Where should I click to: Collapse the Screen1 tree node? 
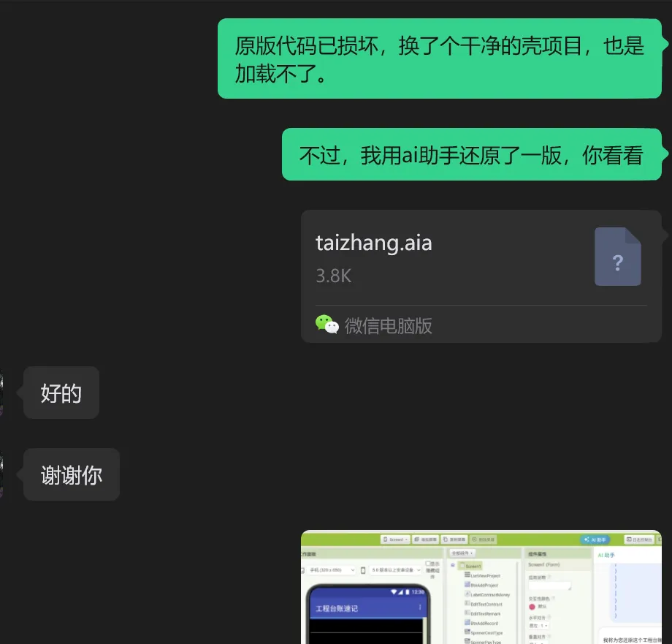[x=453, y=566]
